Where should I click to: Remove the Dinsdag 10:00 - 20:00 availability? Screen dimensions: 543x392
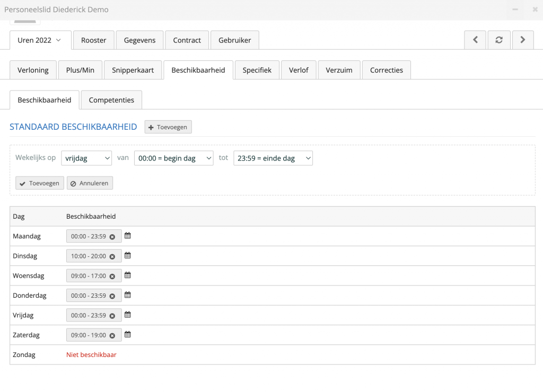(112, 256)
